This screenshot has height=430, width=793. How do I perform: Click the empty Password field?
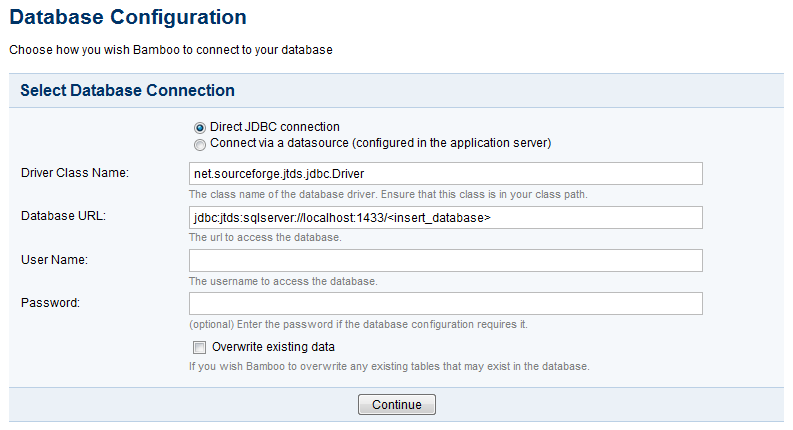446,304
